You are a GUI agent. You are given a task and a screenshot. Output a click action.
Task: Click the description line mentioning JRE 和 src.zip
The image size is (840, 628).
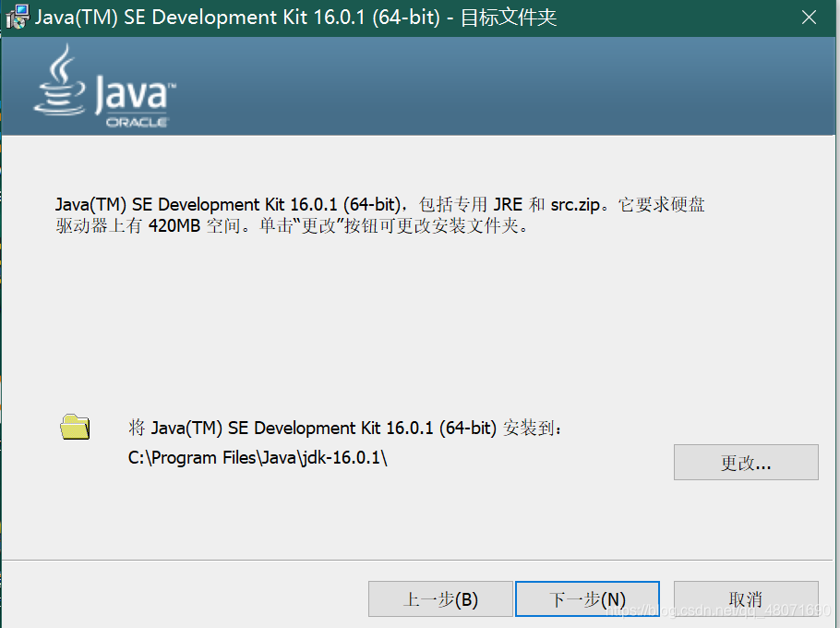tap(379, 204)
